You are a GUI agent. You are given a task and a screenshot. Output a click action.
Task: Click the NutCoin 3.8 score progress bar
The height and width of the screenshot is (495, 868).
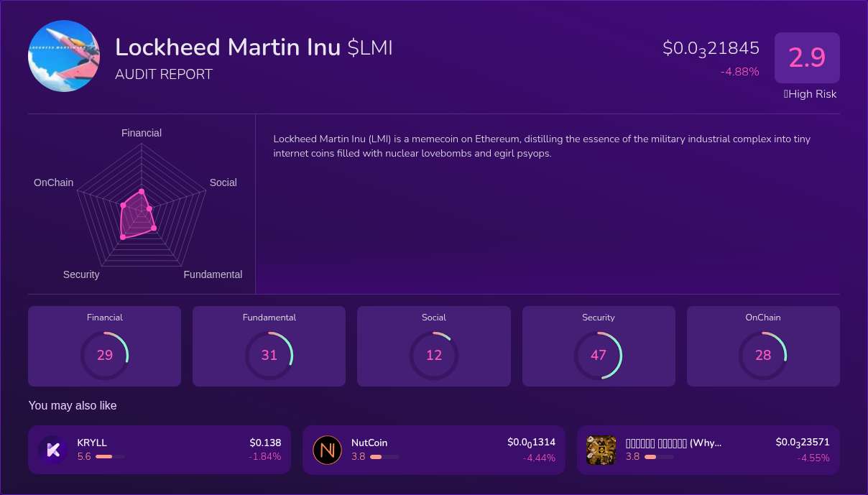(384, 456)
